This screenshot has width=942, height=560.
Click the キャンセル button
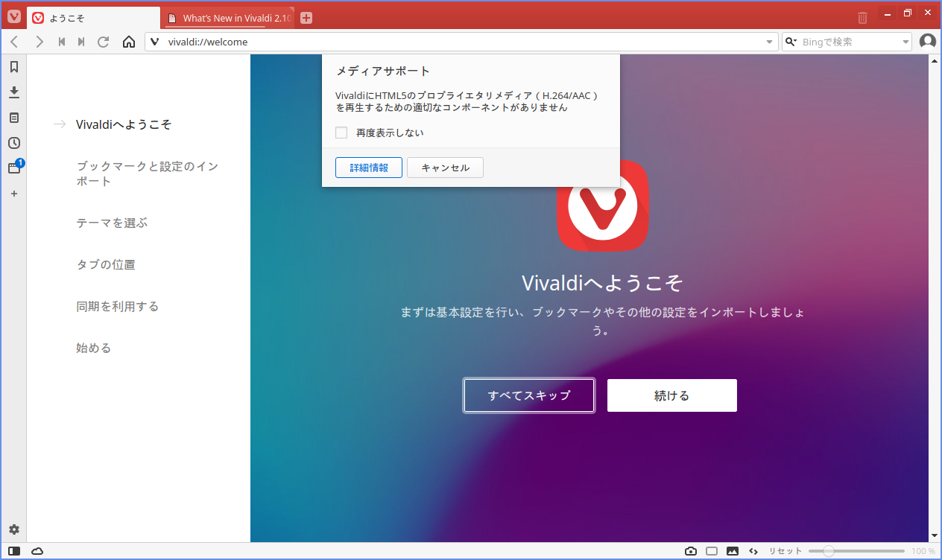pyautogui.click(x=446, y=168)
